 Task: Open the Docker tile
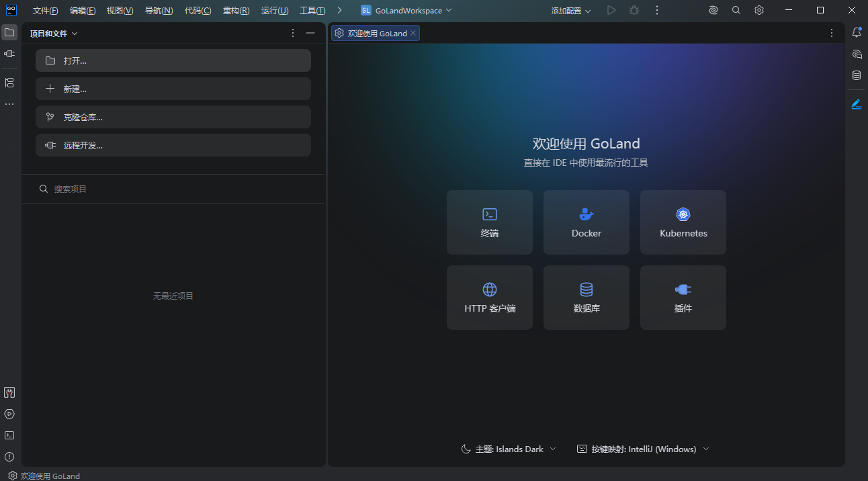(x=587, y=222)
